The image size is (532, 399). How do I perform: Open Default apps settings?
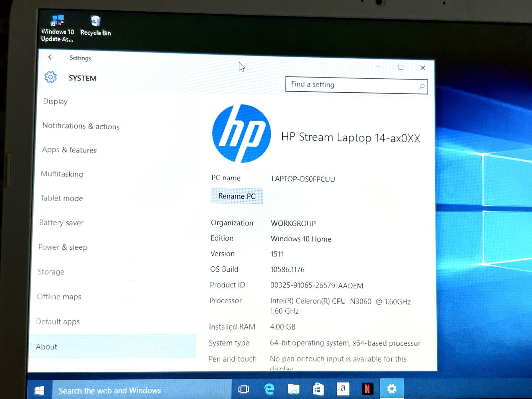[58, 321]
